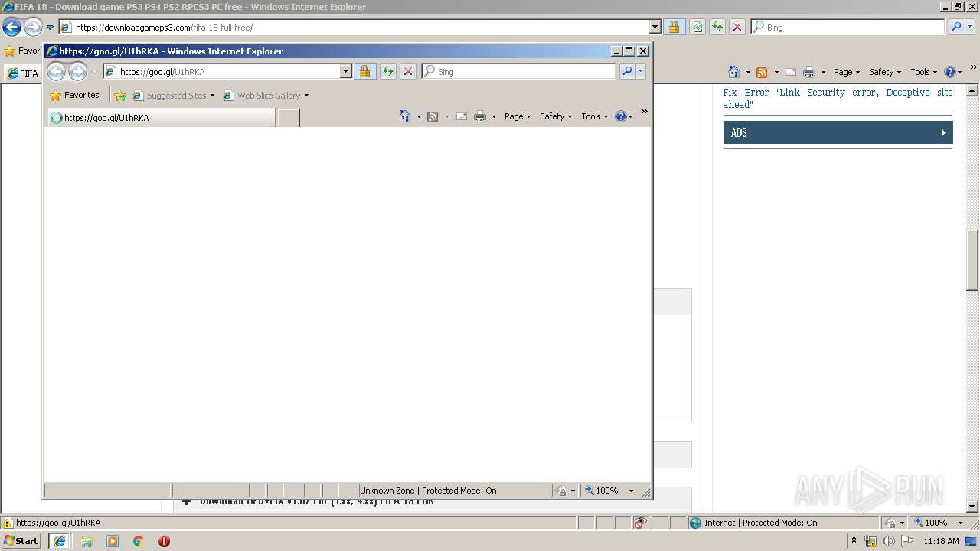Viewport: 980px width, 551px height.
Task: Click the Refresh icon in the goo.gl popup
Action: click(388, 71)
